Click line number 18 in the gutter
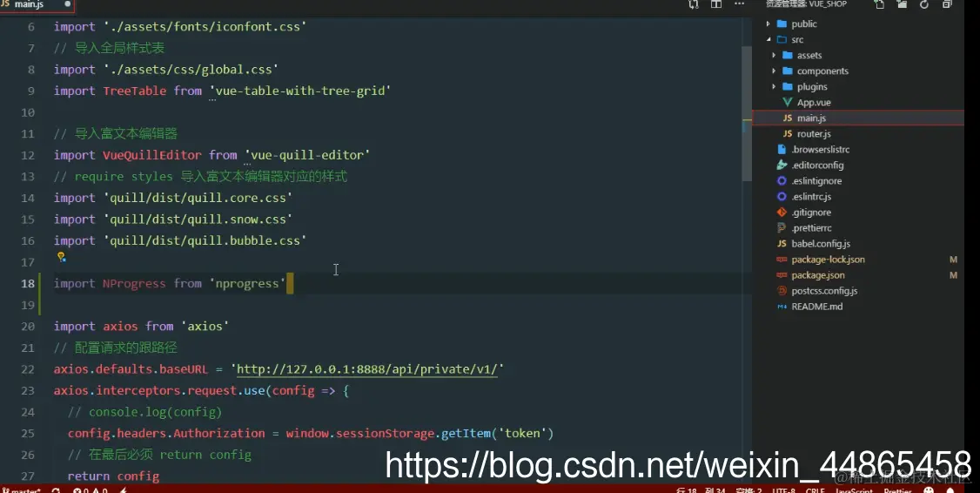The image size is (980, 493). 28,283
